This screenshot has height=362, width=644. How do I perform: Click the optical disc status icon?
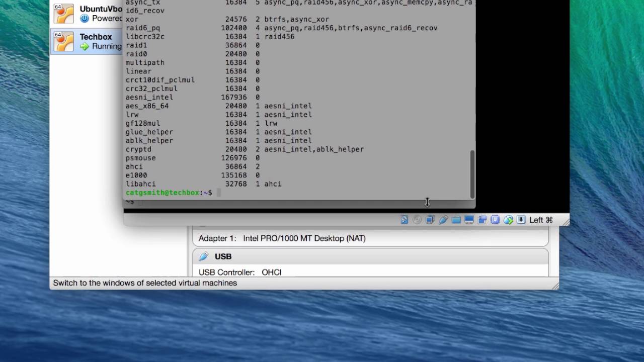pyautogui.click(x=417, y=220)
